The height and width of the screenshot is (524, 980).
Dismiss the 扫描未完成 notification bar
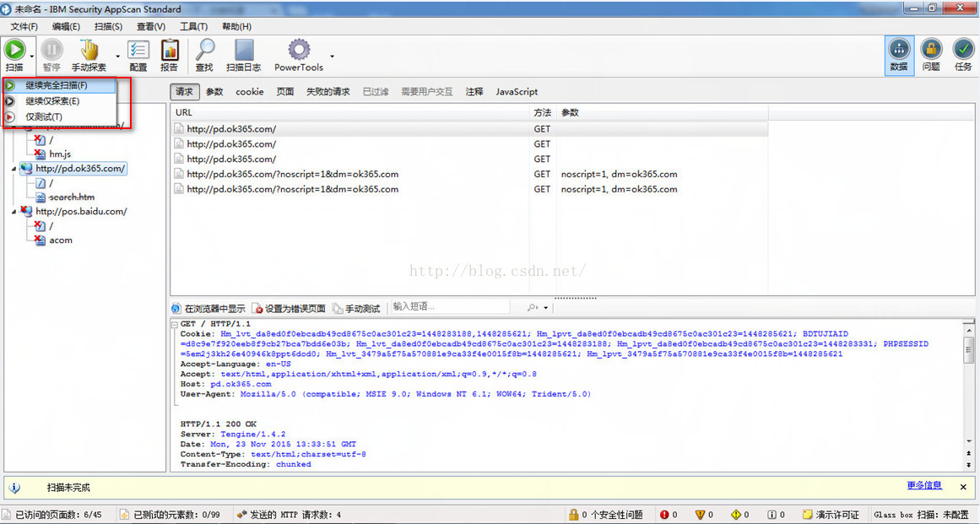pyautogui.click(x=963, y=487)
